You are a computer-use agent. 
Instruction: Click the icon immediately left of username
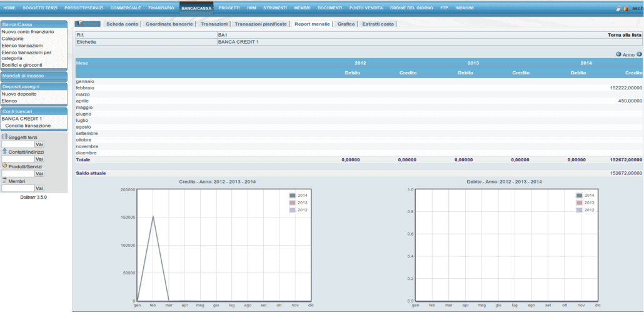626,9
